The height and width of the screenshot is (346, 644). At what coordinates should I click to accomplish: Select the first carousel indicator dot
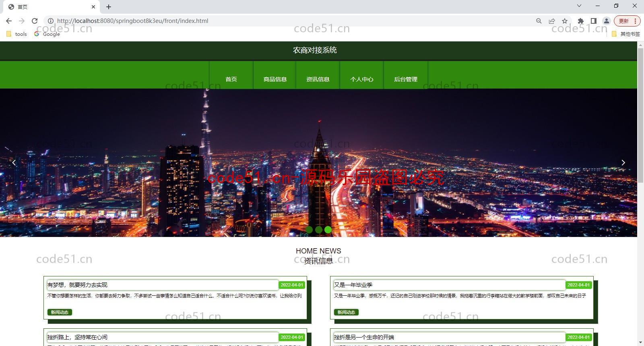pyautogui.click(x=309, y=230)
